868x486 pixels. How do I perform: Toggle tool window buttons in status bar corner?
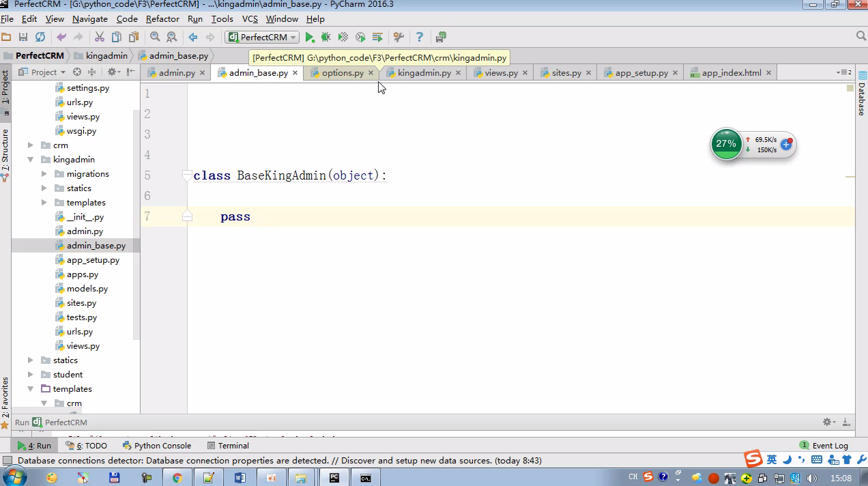pyautogui.click(x=8, y=461)
